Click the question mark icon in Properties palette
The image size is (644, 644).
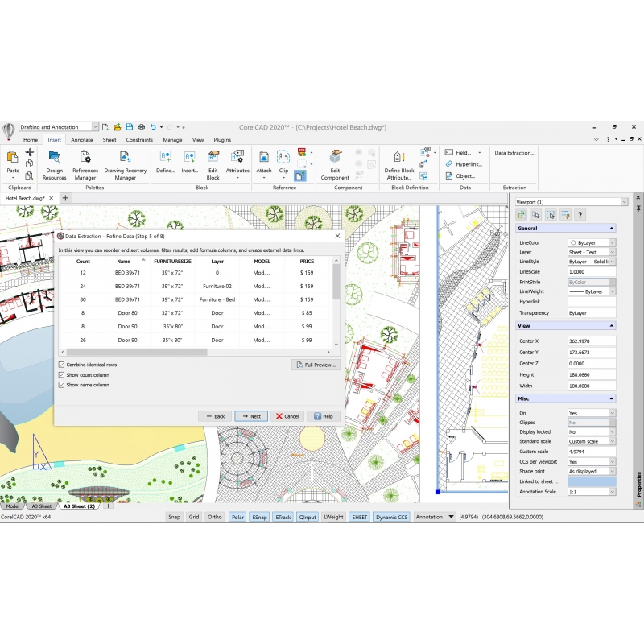(x=580, y=215)
